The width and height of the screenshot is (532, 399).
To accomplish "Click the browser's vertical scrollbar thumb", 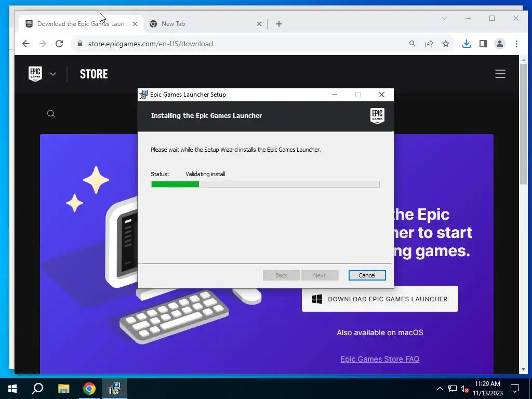I will (523, 124).
